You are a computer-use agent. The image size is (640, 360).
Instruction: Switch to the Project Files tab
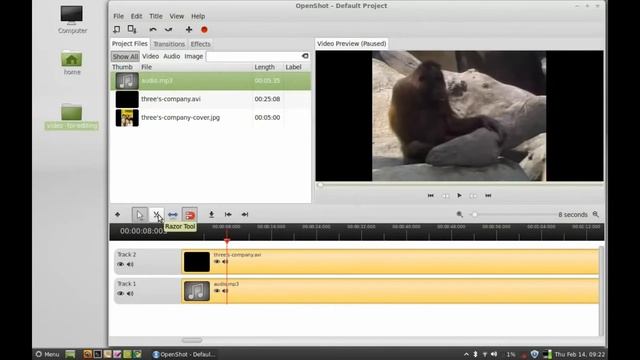pos(130,44)
